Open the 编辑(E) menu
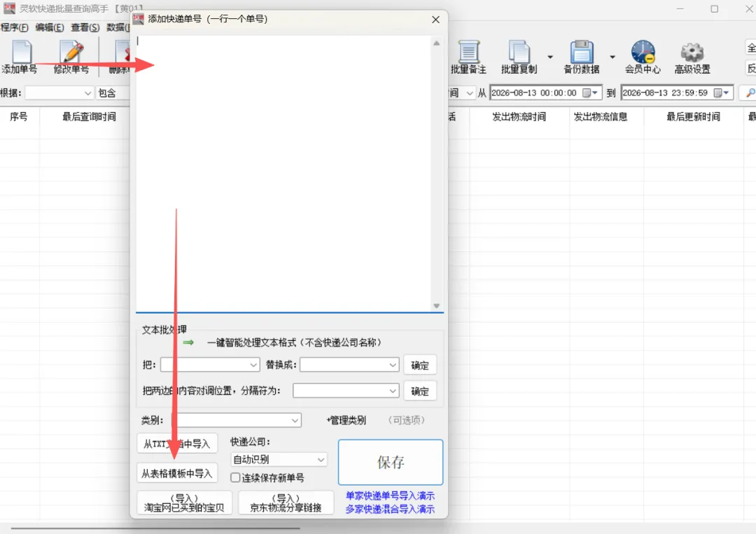The width and height of the screenshot is (756, 534). click(50, 27)
